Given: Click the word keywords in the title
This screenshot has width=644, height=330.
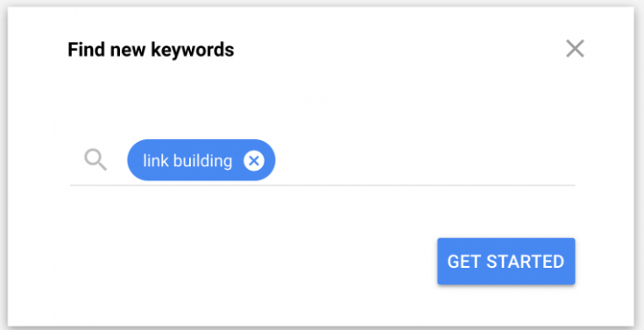Looking at the screenshot, I should pyautogui.click(x=193, y=50).
